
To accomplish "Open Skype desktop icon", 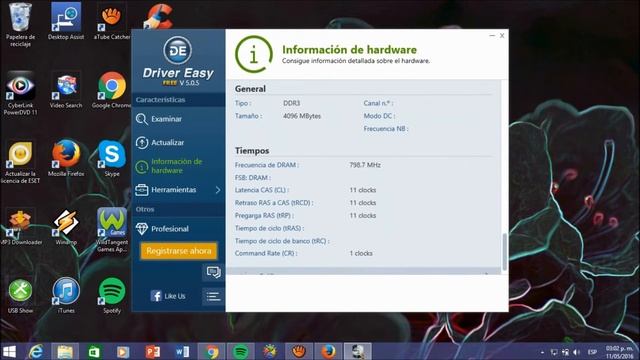I will tap(112, 158).
